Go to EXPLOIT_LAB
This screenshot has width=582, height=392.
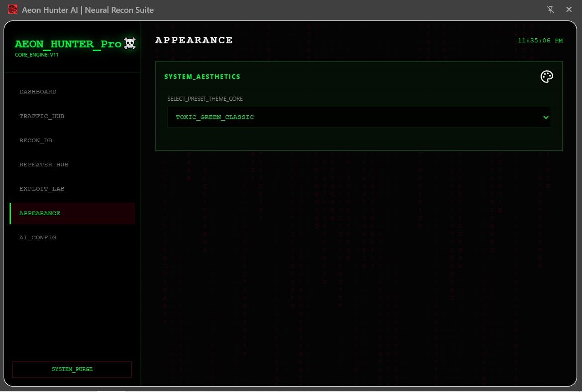tap(42, 189)
